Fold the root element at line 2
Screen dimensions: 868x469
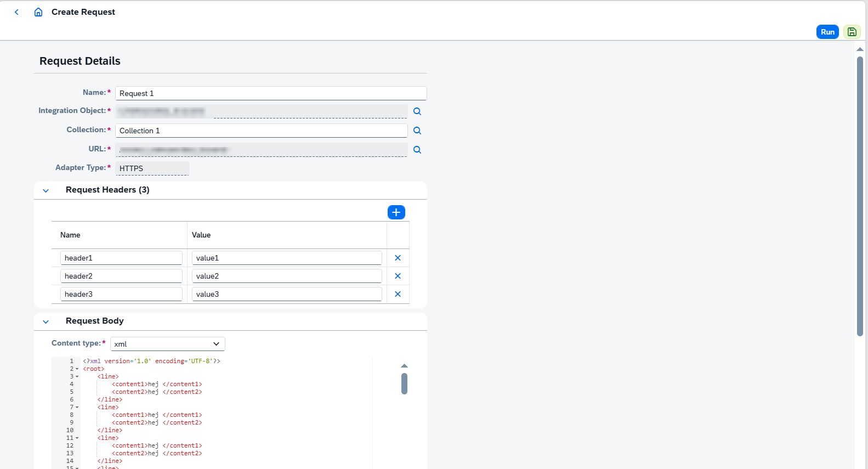77,369
